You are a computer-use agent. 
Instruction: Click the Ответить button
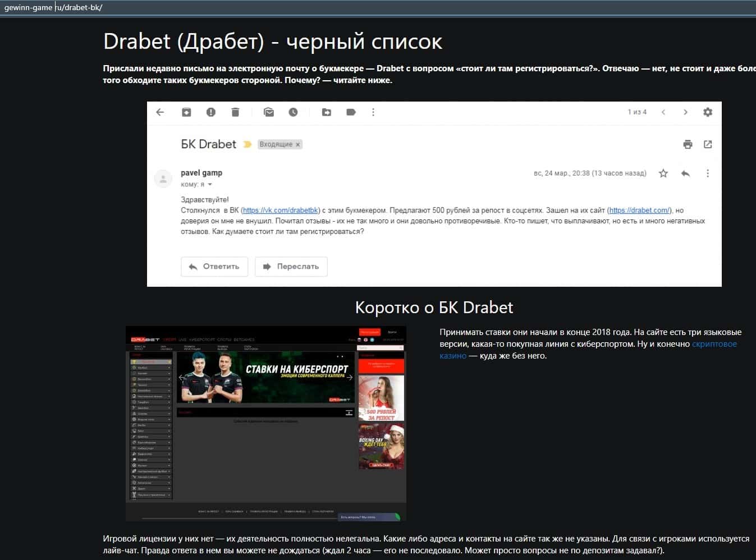click(214, 267)
